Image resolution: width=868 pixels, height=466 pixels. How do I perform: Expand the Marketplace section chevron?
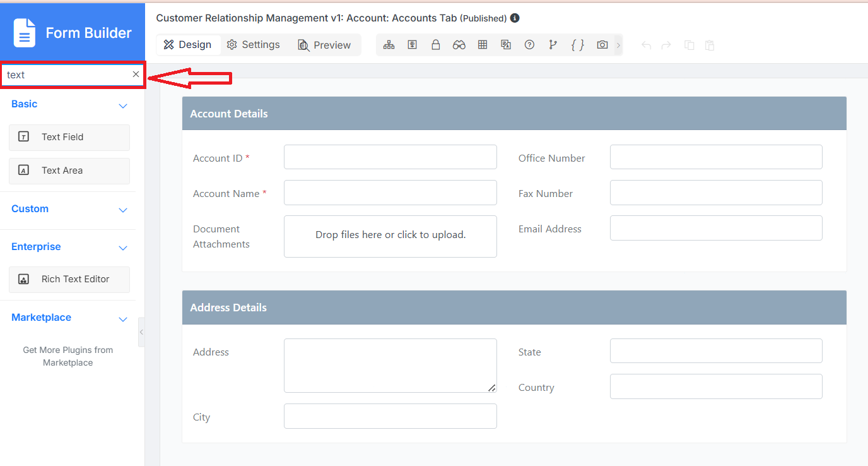pyautogui.click(x=123, y=319)
